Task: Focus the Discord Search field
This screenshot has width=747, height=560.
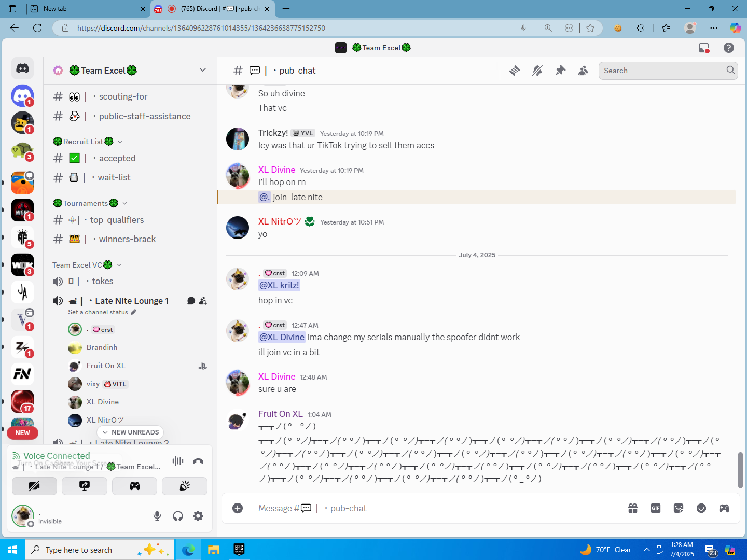Action: (x=668, y=71)
